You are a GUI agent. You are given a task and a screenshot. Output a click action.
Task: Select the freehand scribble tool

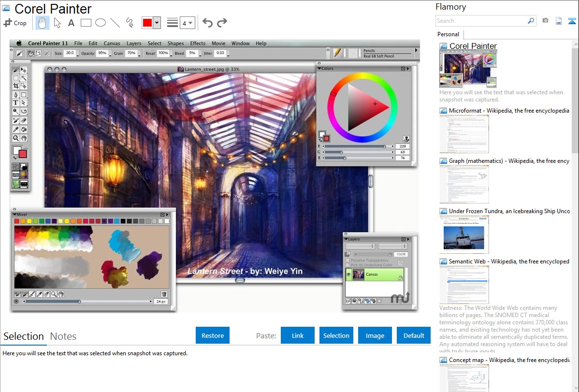[x=130, y=23]
